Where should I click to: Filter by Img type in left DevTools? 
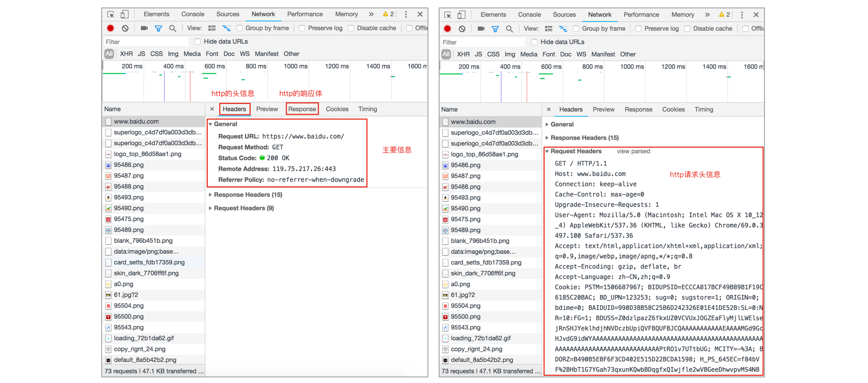(173, 54)
